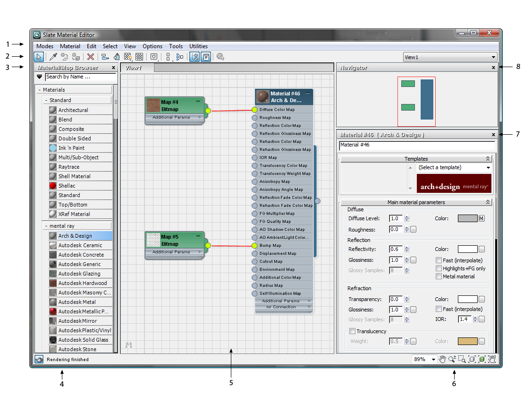Click Select by Material icon

coord(220,57)
